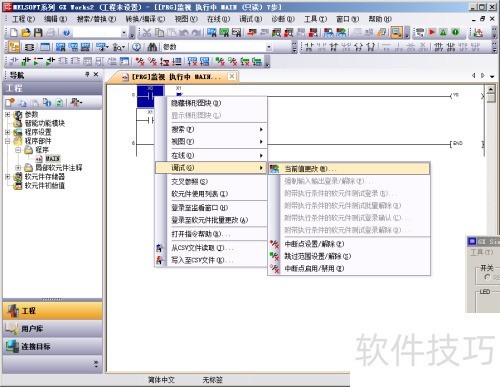This screenshot has width=500, height=387.
Task: Select 交叉参照 in context menu
Action: (x=211, y=182)
